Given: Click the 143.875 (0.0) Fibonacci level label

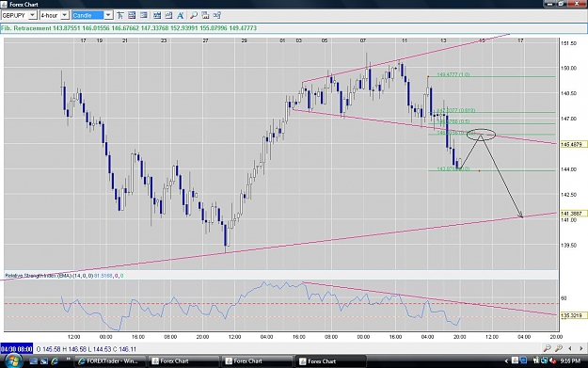Looking at the screenshot, I should [x=453, y=169].
